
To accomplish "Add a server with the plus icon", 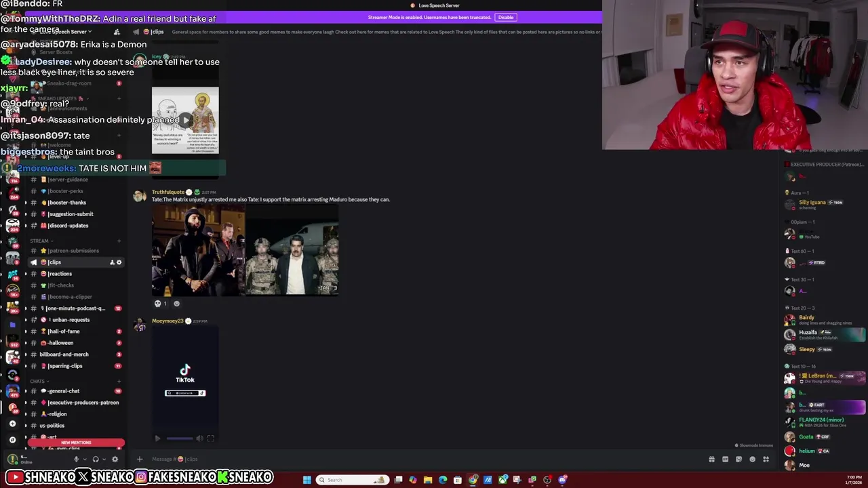I will point(12,424).
